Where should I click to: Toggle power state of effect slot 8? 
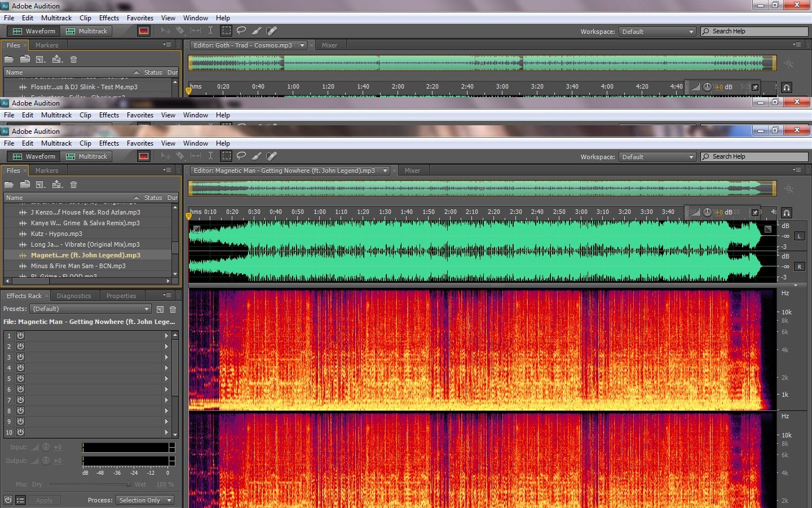click(20, 411)
